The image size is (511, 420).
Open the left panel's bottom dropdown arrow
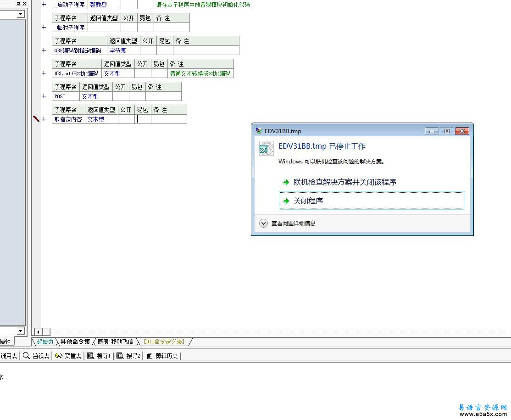click(21, 330)
